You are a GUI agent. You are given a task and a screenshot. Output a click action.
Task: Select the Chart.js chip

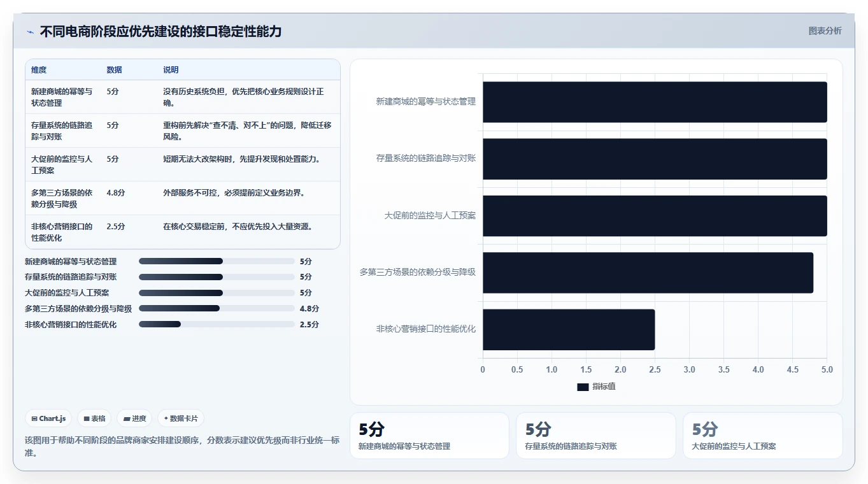click(49, 418)
